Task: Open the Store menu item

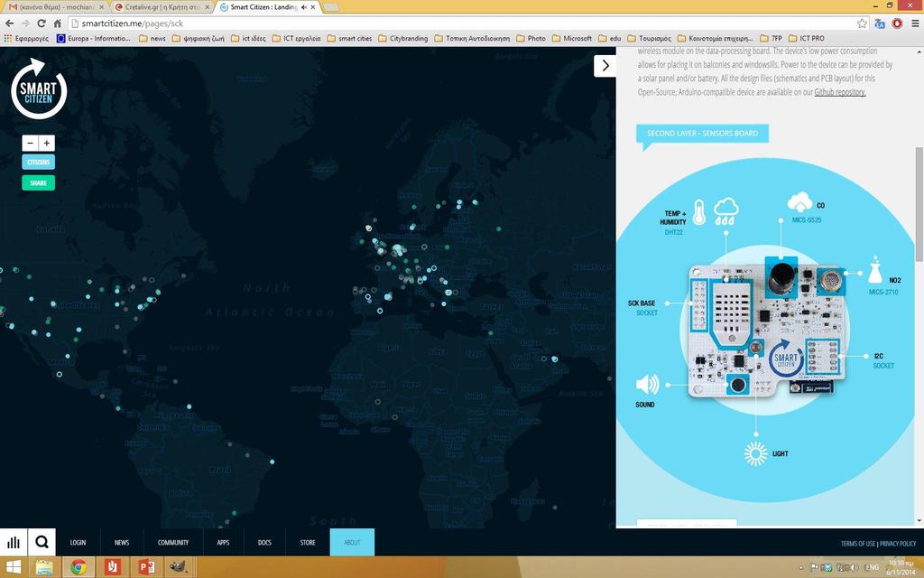Action: coord(308,542)
